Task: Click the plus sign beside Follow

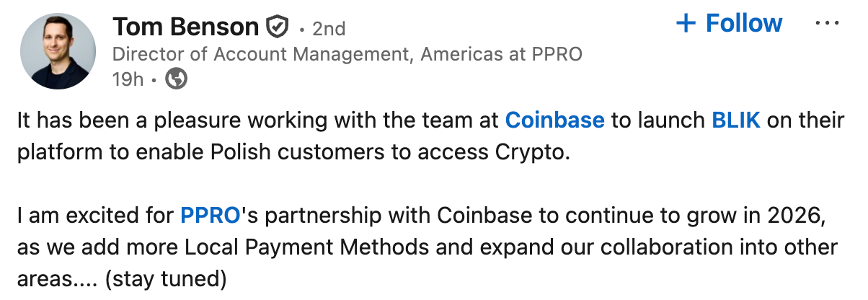Action: [686, 23]
